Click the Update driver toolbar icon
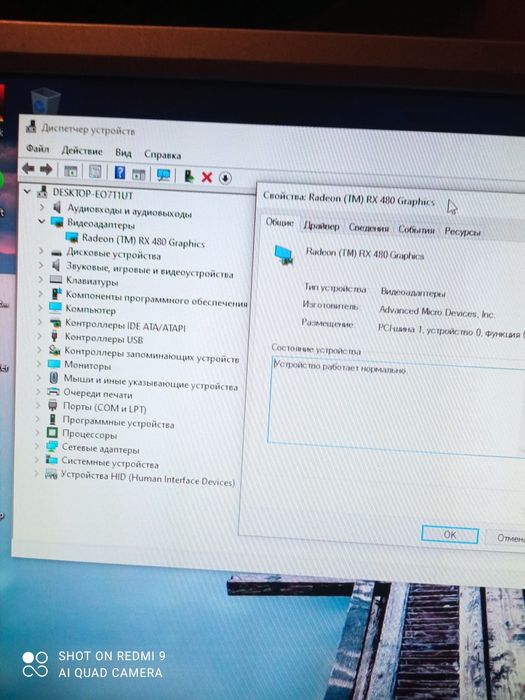Viewport: 525px width, 700px height. [188, 176]
